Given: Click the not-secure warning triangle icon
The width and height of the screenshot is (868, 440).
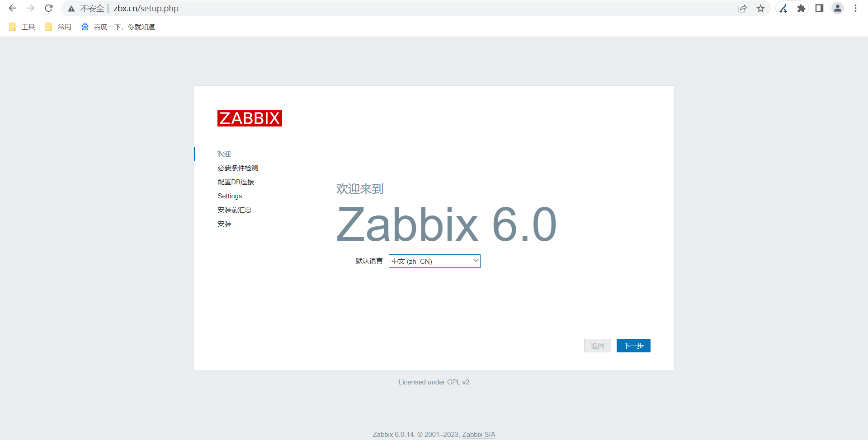Looking at the screenshot, I should (x=71, y=9).
